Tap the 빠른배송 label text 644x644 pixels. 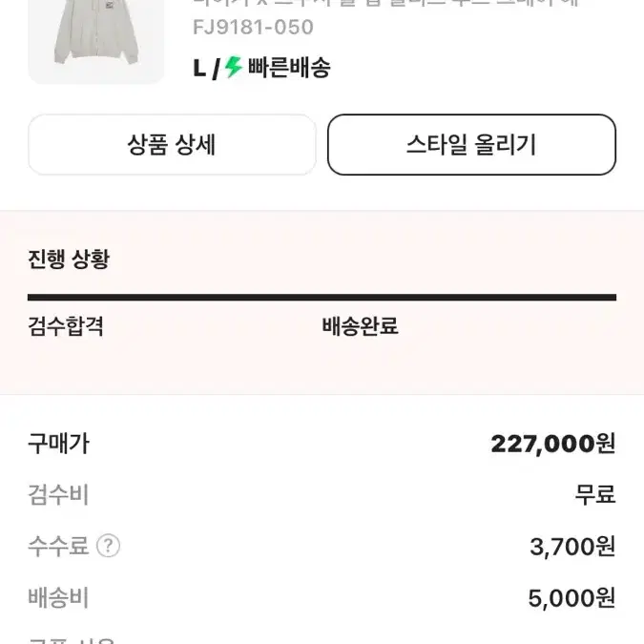tap(289, 68)
